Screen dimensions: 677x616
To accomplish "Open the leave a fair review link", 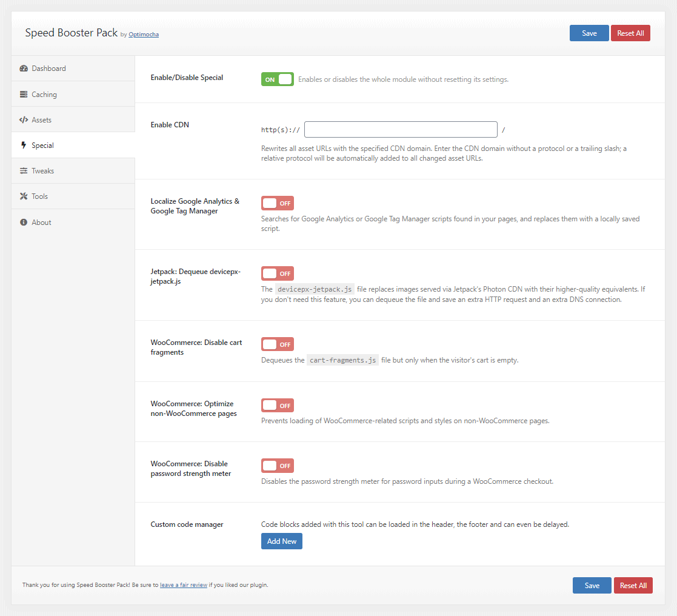I will 184,586.
